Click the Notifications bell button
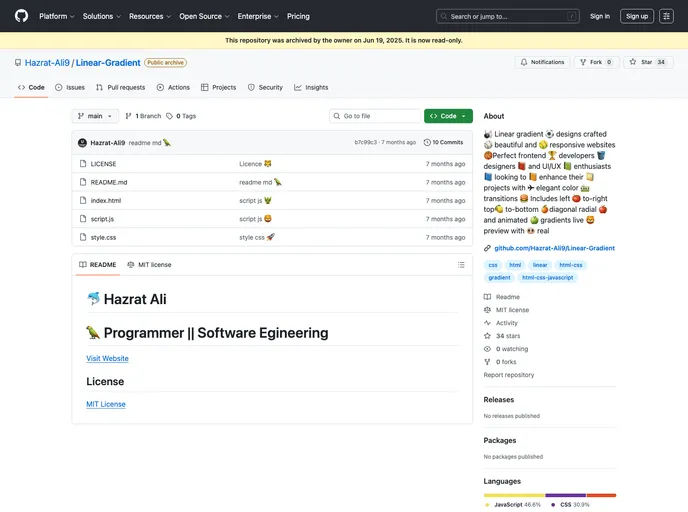Viewport: 688px width, 512px height. tap(542, 62)
